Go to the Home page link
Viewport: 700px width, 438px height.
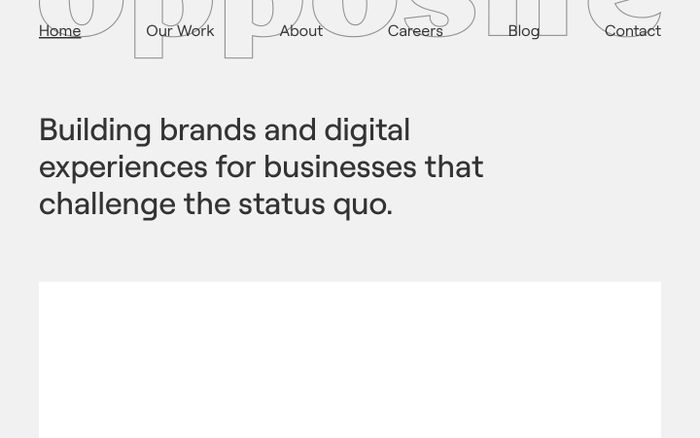click(x=60, y=31)
